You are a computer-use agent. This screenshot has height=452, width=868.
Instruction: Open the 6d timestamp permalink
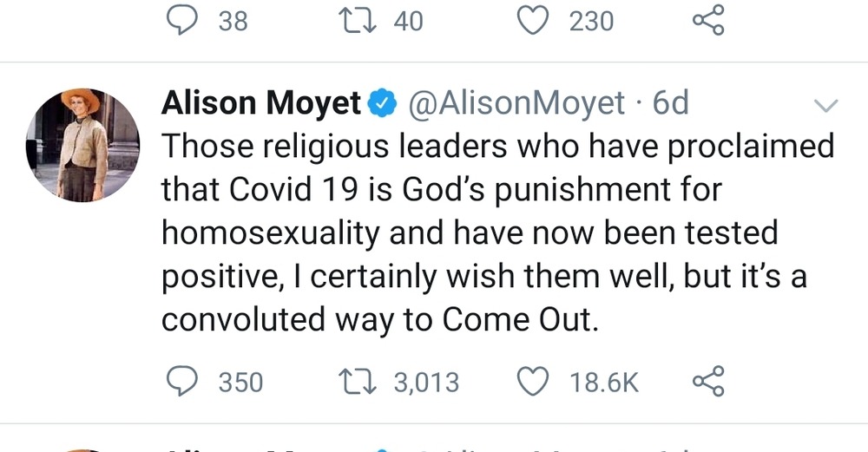(670, 104)
